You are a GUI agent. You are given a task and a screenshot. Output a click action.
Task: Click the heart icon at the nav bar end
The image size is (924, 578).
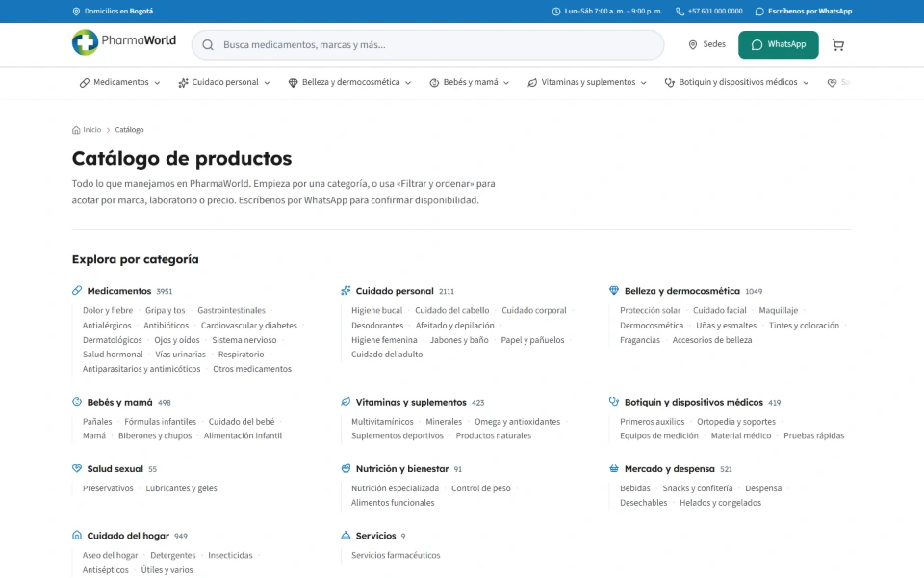click(832, 83)
